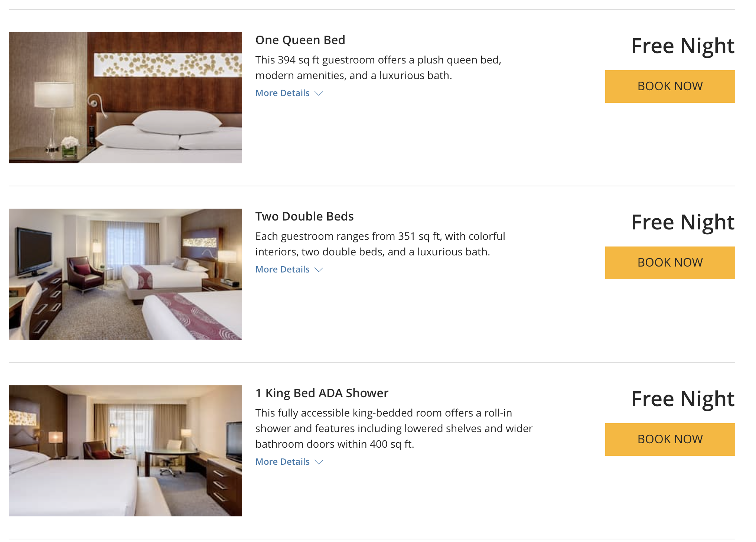Book the One Queen Bed room
This screenshot has width=756, height=542.
click(669, 86)
